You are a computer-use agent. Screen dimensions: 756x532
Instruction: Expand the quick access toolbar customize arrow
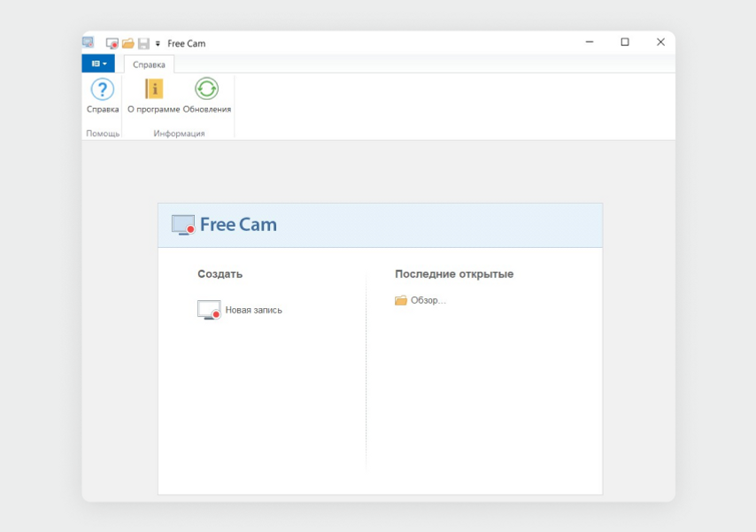158,43
